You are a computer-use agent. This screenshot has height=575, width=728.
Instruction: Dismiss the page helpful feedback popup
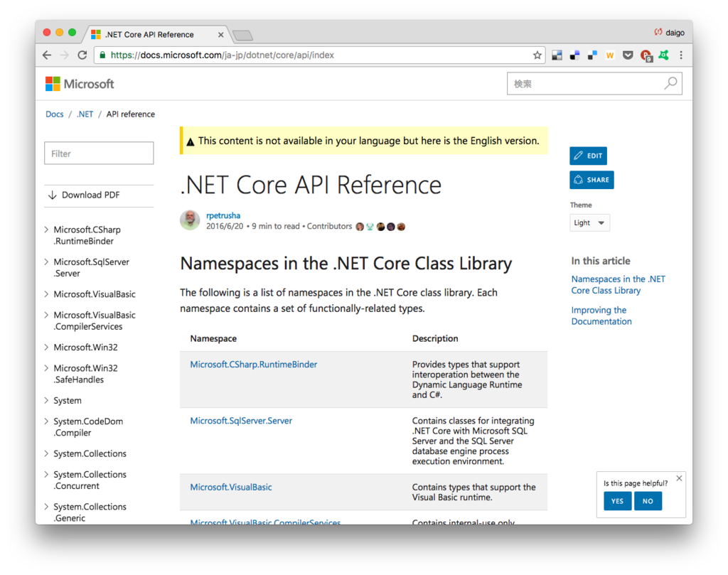(679, 478)
